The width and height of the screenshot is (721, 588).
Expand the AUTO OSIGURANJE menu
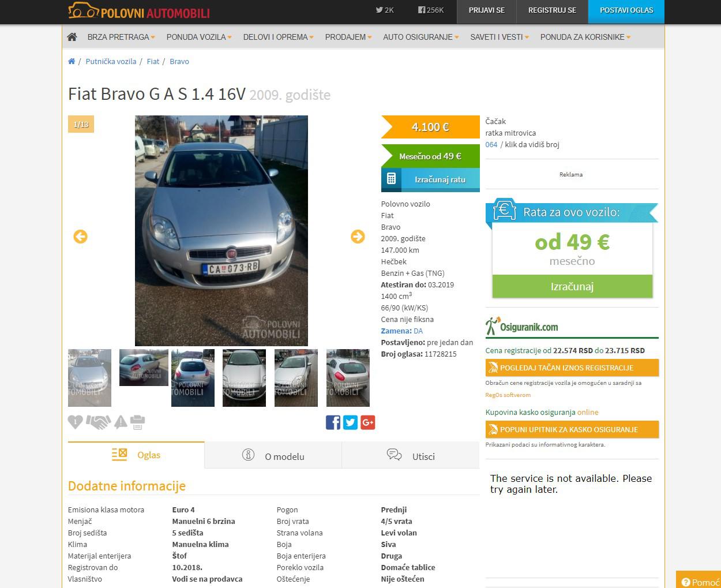[421, 37]
